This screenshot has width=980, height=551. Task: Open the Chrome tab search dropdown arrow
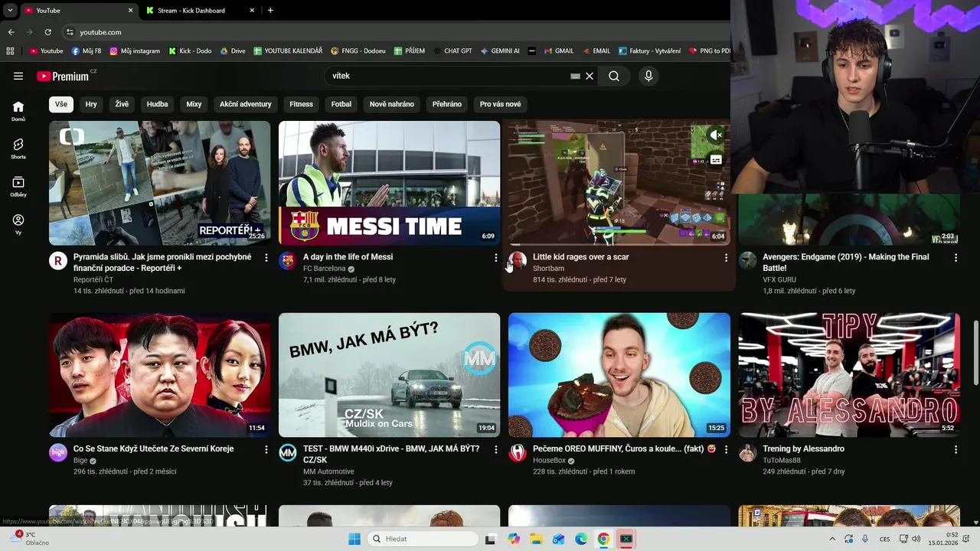pos(10,11)
